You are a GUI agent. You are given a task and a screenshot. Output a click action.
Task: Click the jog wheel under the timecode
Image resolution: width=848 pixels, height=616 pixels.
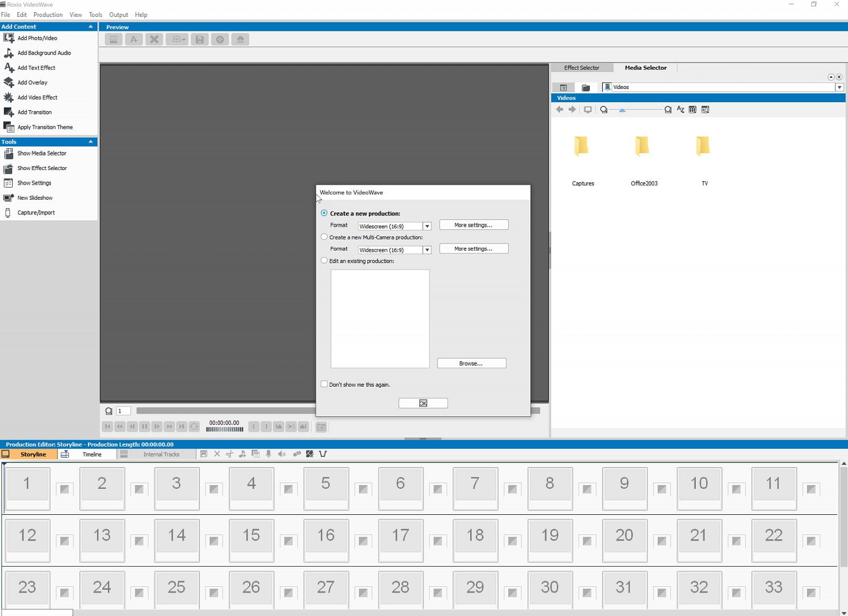[224, 430]
